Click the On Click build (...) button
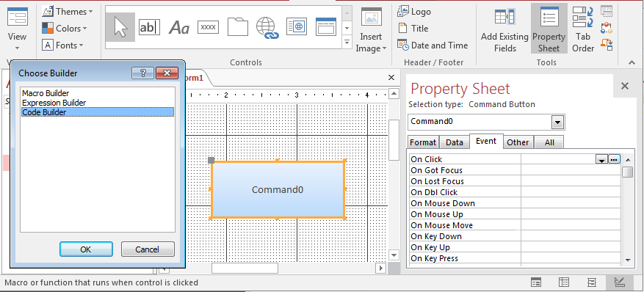Viewport: 644px width, 292px height. [x=614, y=159]
